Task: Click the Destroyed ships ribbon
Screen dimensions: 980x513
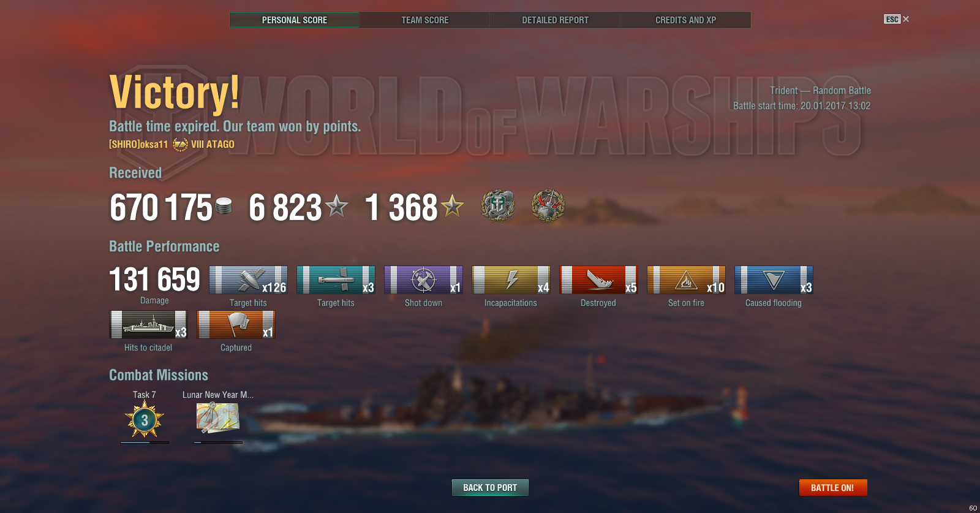Action: pyautogui.click(x=598, y=280)
